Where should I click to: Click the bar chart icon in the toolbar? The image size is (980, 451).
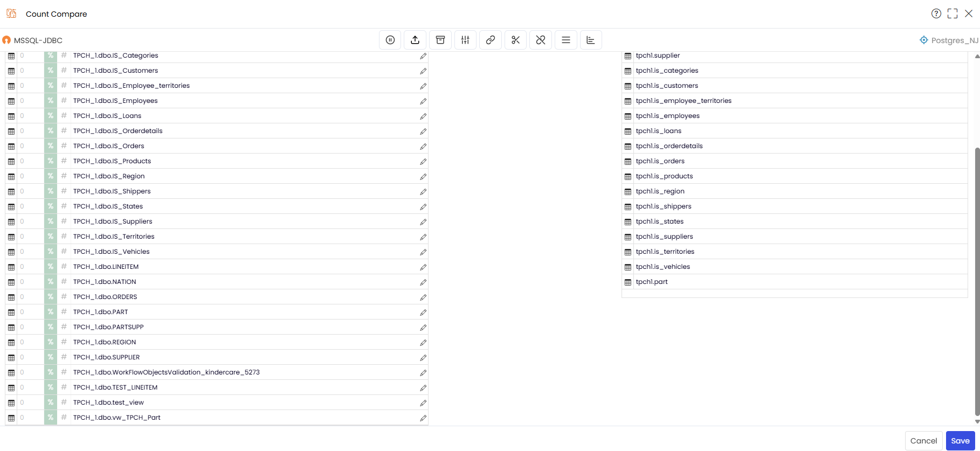tap(591, 40)
